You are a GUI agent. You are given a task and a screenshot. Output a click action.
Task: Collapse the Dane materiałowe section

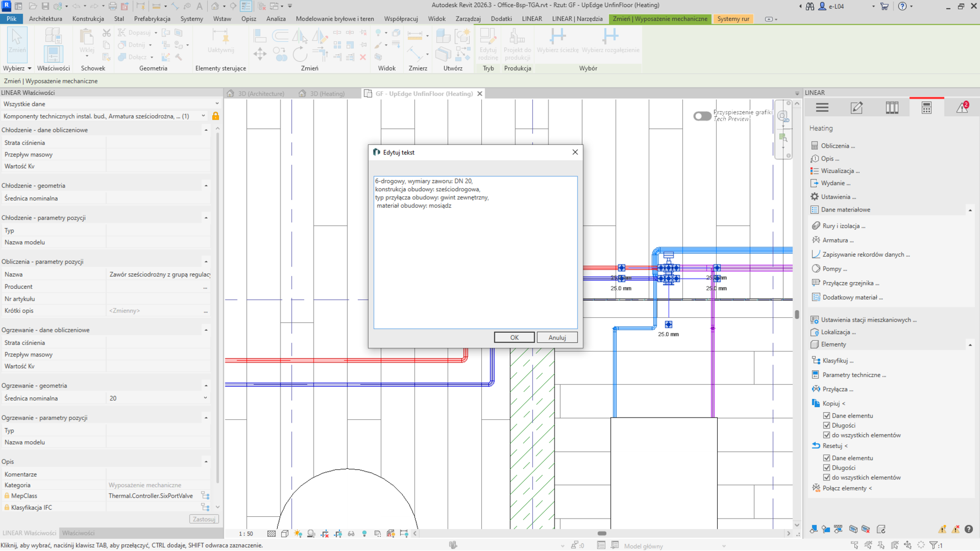pos(970,210)
